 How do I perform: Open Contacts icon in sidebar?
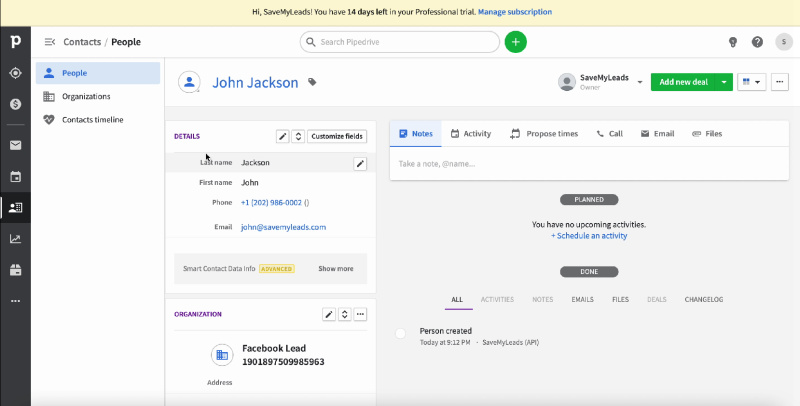click(15, 208)
